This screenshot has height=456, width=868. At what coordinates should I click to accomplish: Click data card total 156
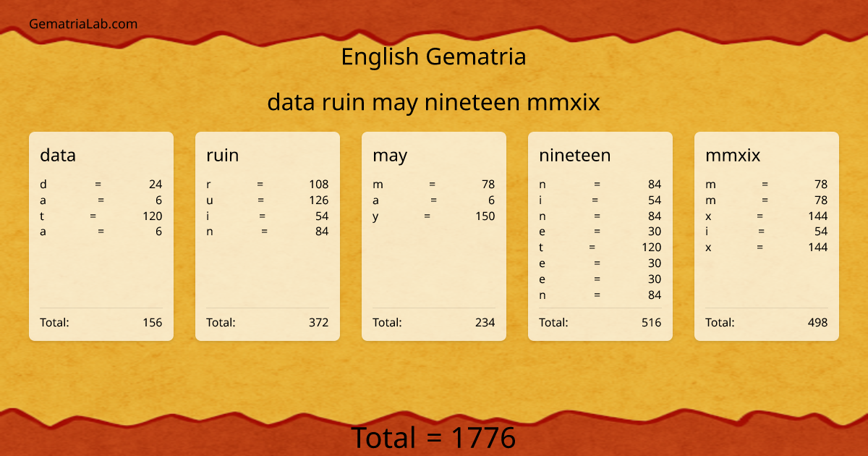[x=153, y=322]
